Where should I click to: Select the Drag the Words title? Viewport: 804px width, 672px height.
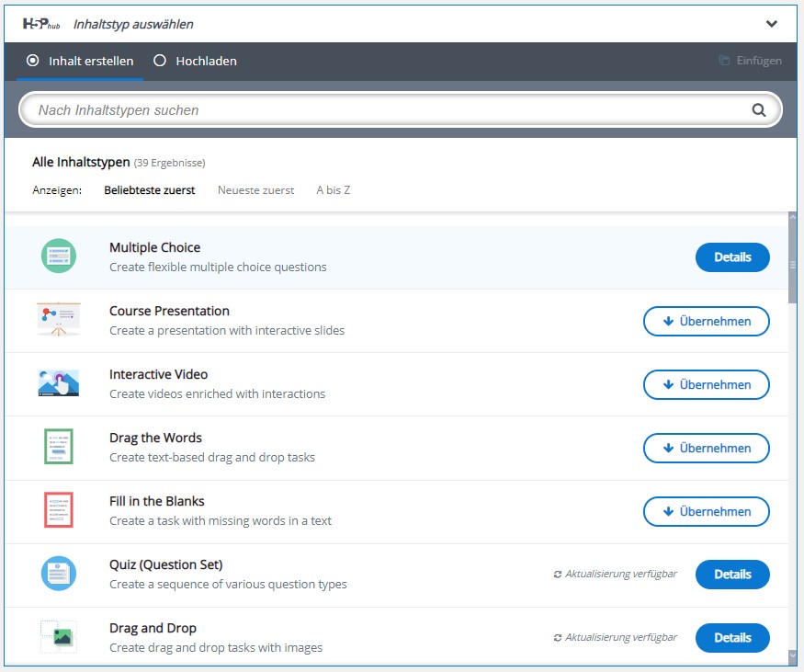[x=155, y=438]
